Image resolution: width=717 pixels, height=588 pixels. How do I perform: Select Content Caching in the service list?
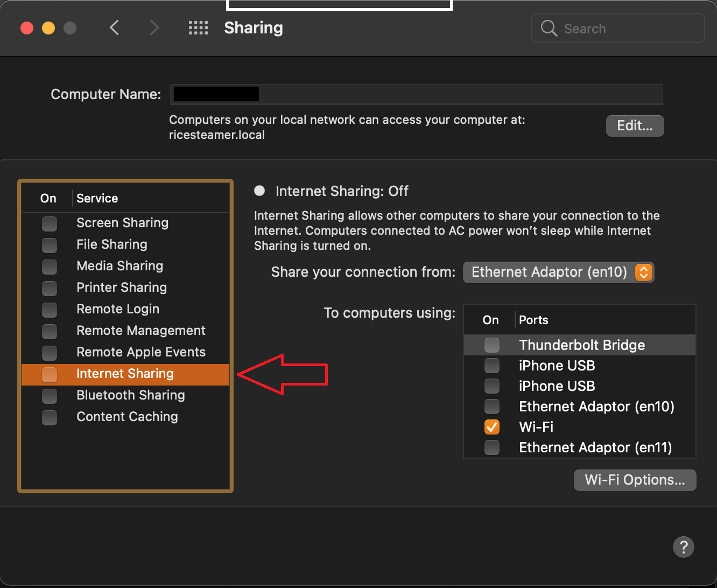[127, 417]
